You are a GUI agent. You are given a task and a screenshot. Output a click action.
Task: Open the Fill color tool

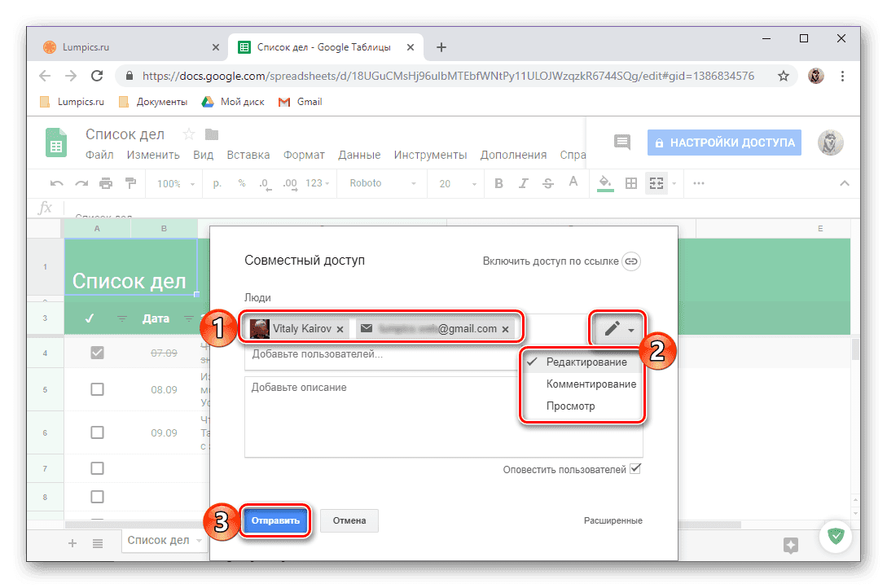coord(604,183)
